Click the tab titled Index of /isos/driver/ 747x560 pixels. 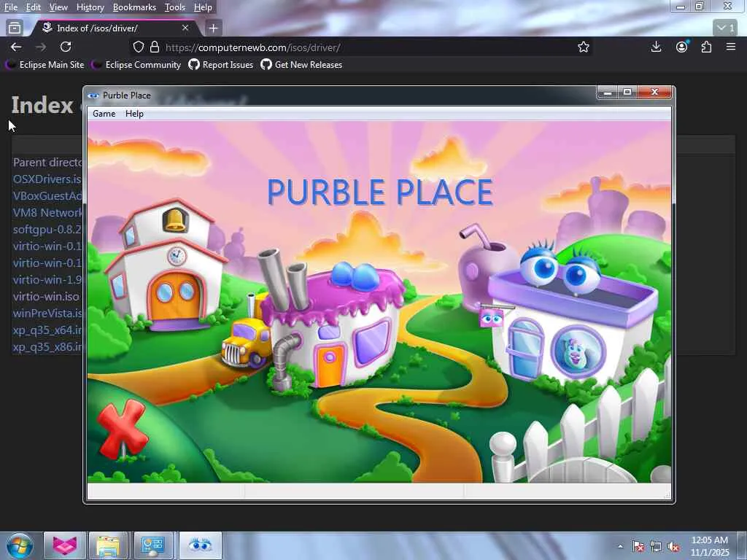[115, 28]
